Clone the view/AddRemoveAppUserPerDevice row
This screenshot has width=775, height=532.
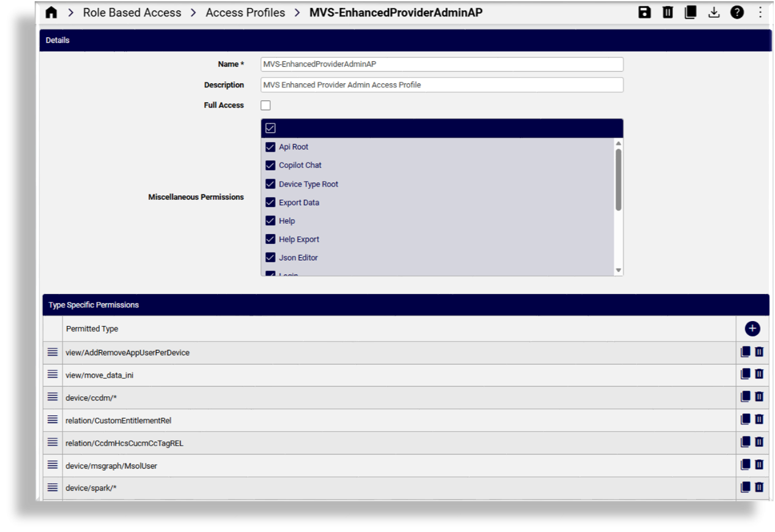pos(745,352)
